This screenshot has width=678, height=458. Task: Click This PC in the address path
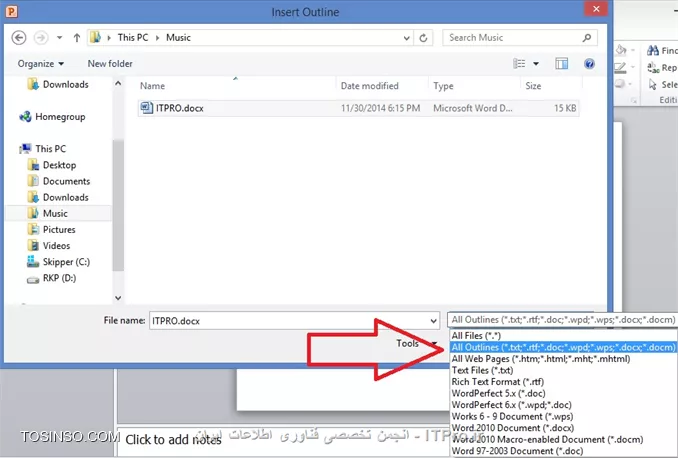click(133, 38)
